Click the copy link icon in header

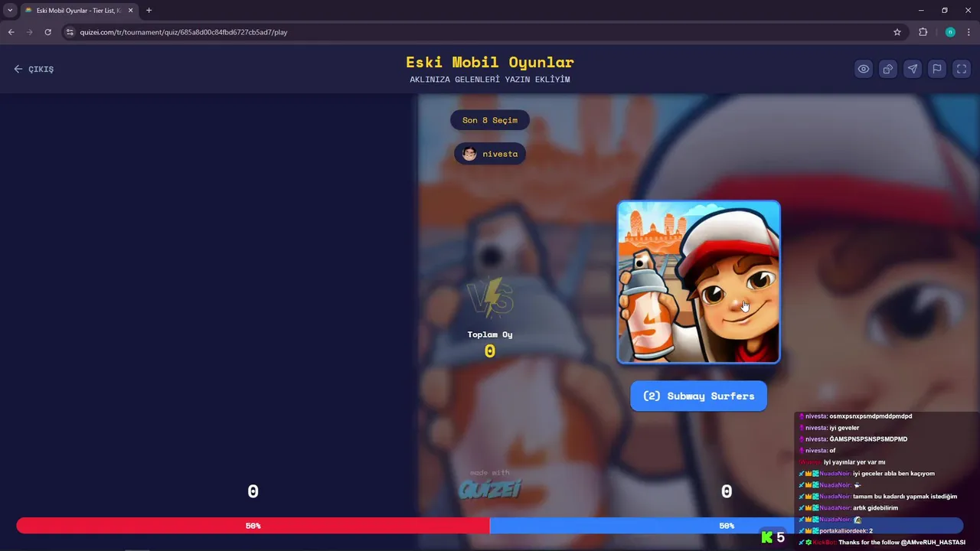(x=888, y=69)
